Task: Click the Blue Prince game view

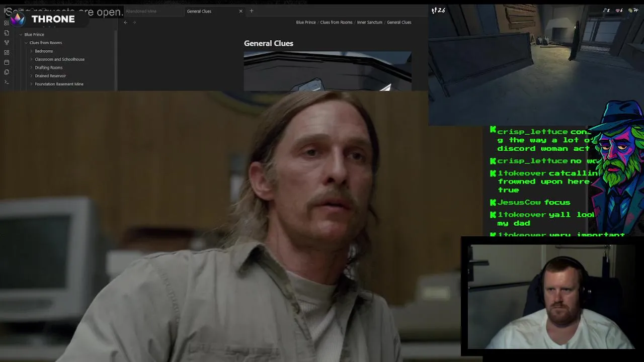Action: 536,65
